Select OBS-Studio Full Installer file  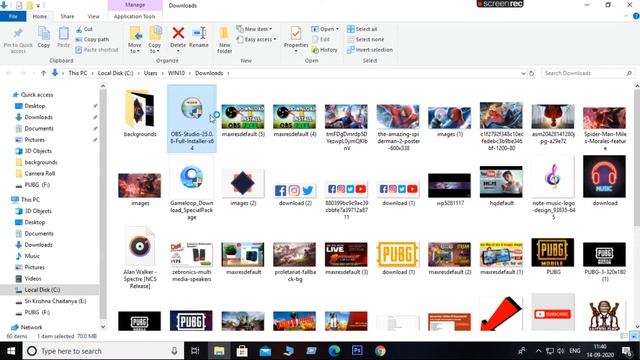(192, 119)
